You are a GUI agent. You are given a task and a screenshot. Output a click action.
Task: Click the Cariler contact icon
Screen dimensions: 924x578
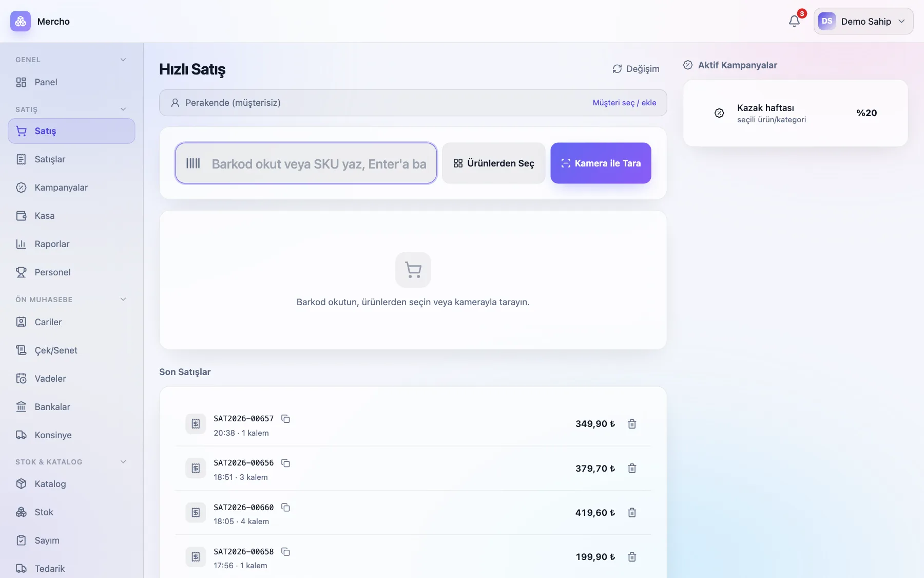pyautogui.click(x=21, y=322)
